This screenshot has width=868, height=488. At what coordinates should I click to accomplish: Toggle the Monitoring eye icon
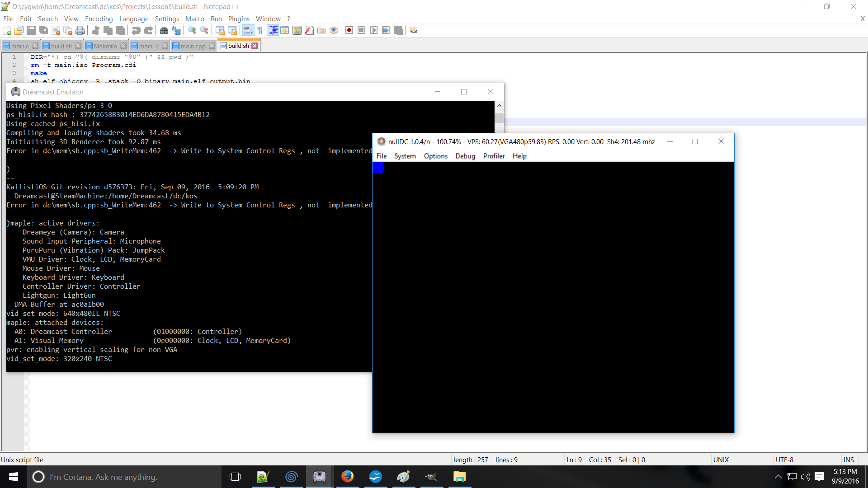click(x=334, y=30)
